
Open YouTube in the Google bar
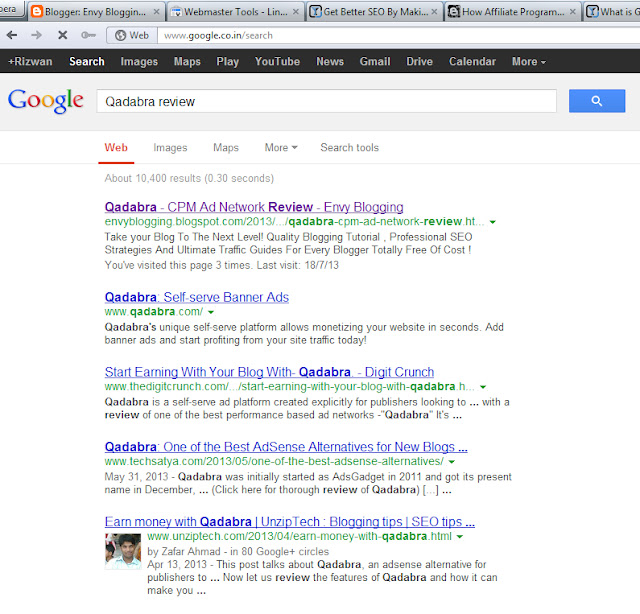tap(278, 62)
